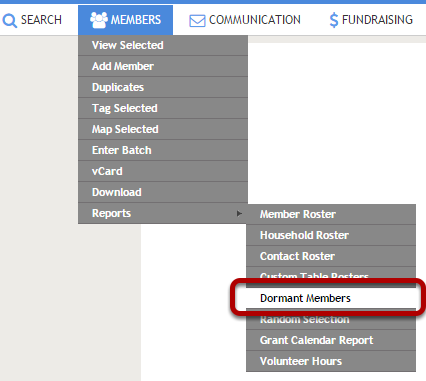Click the Communication envelope icon
Viewport: 426px width, 381px height.
tap(197, 21)
